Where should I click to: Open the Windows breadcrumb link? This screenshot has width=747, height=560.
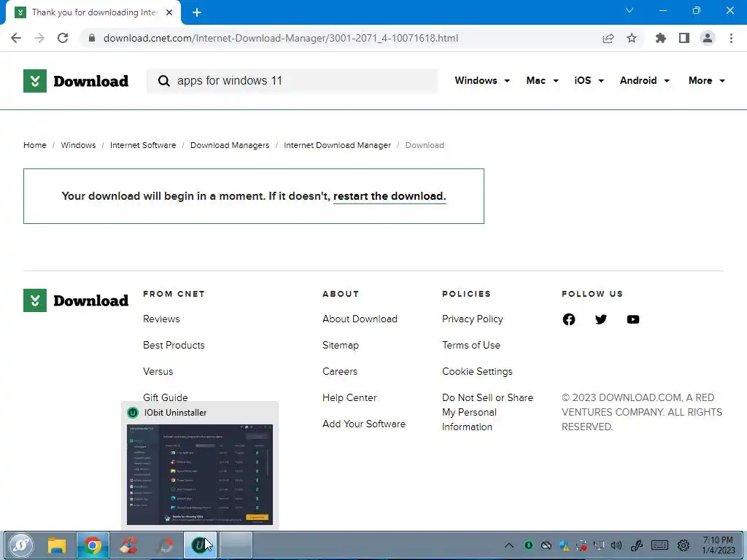[x=78, y=145]
